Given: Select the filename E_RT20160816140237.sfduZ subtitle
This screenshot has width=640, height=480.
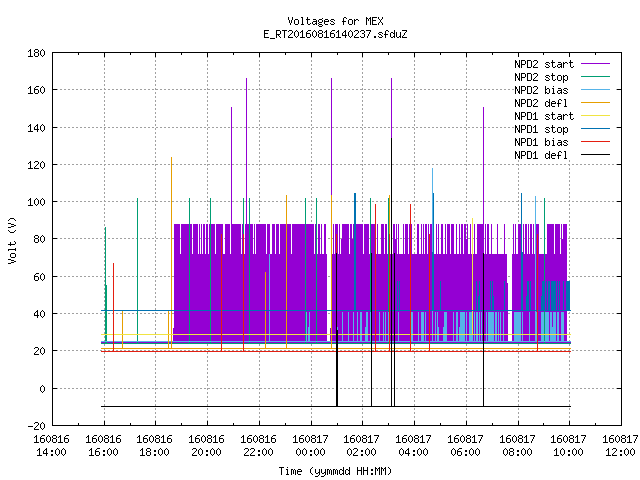Looking at the screenshot, I should (x=335, y=34).
